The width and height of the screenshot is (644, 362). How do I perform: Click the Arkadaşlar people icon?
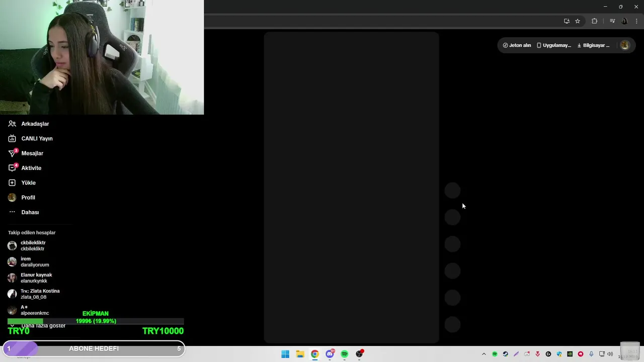coord(12,124)
